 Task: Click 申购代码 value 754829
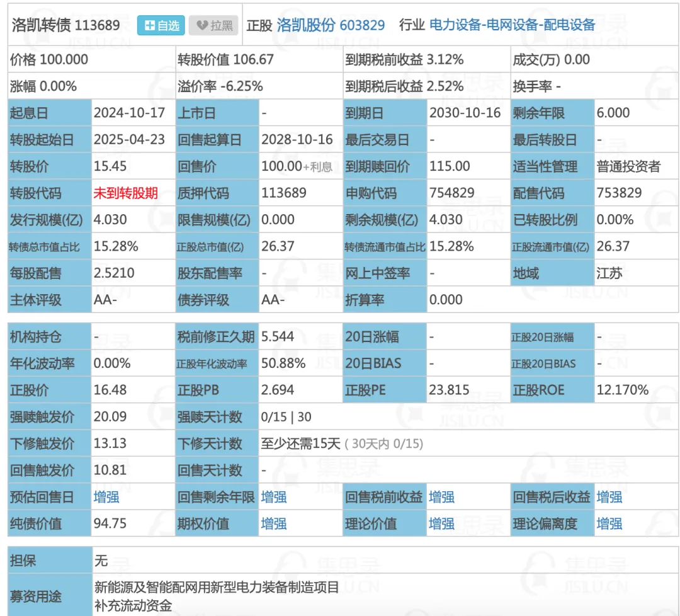click(x=452, y=193)
